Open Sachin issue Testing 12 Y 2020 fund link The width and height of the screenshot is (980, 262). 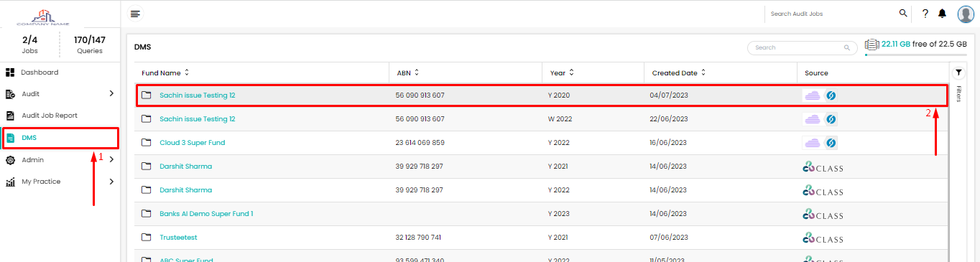click(198, 95)
